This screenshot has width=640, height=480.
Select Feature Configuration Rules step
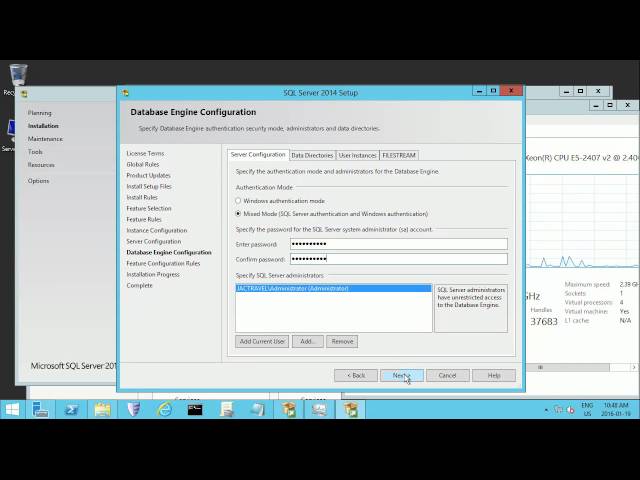163,264
